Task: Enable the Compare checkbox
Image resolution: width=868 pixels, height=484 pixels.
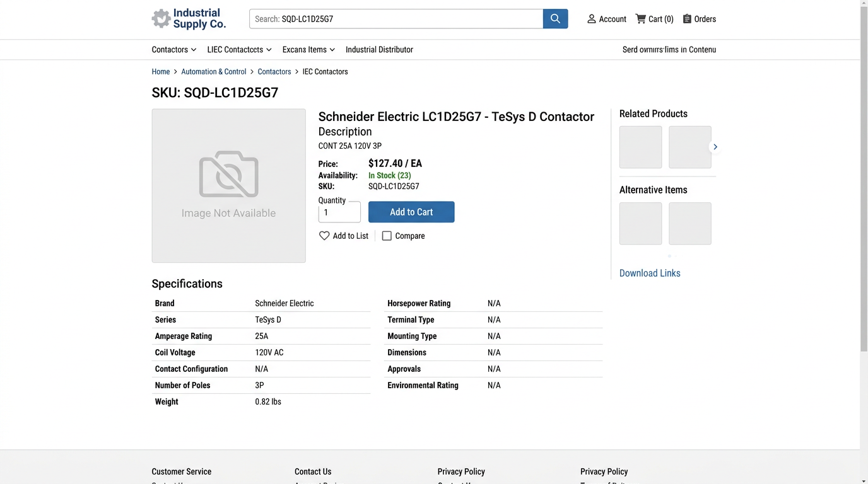Action: 387,236
